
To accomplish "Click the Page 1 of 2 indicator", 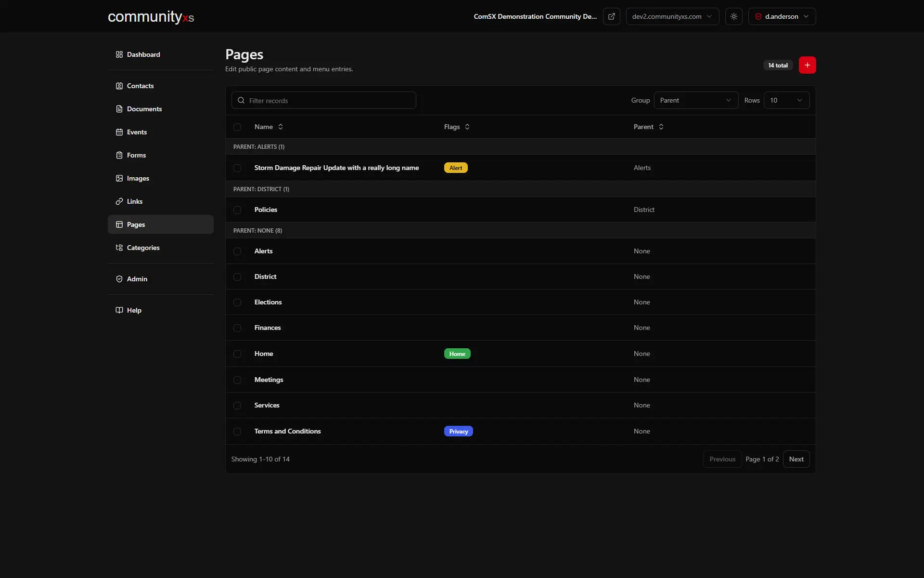I will pos(762,459).
